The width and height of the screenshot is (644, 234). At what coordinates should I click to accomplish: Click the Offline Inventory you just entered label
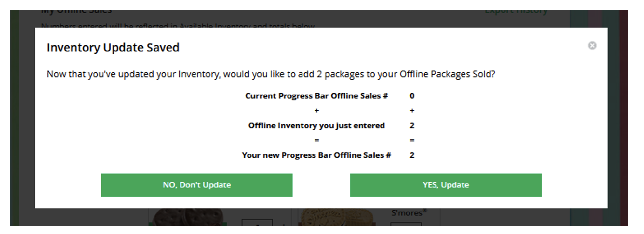(316, 125)
